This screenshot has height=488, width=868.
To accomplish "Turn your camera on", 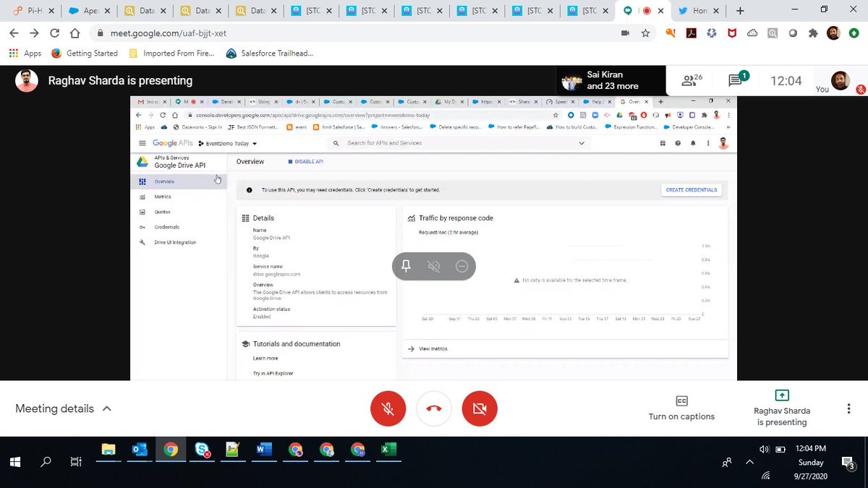I will [x=479, y=408].
